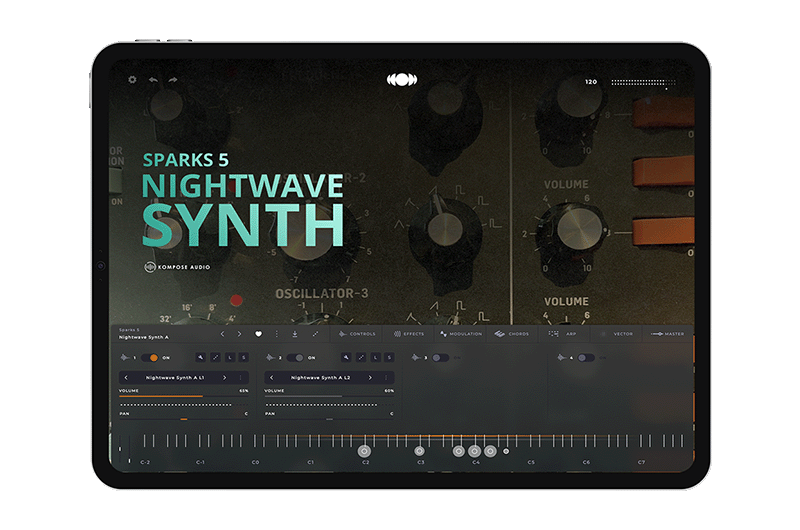This screenshot has height=530, width=800.
Task: Turn off layer 1 ON switch
Action: coord(149,357)
